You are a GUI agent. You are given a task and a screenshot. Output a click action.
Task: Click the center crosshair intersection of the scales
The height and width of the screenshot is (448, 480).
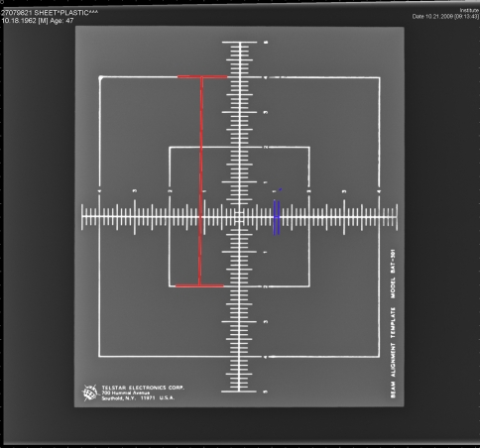(x=239, y=217)
